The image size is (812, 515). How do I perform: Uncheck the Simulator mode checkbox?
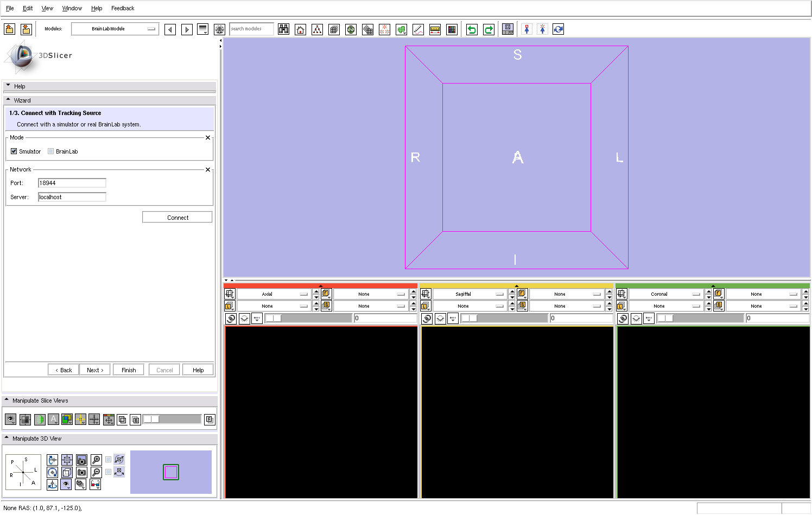[14, 151]
